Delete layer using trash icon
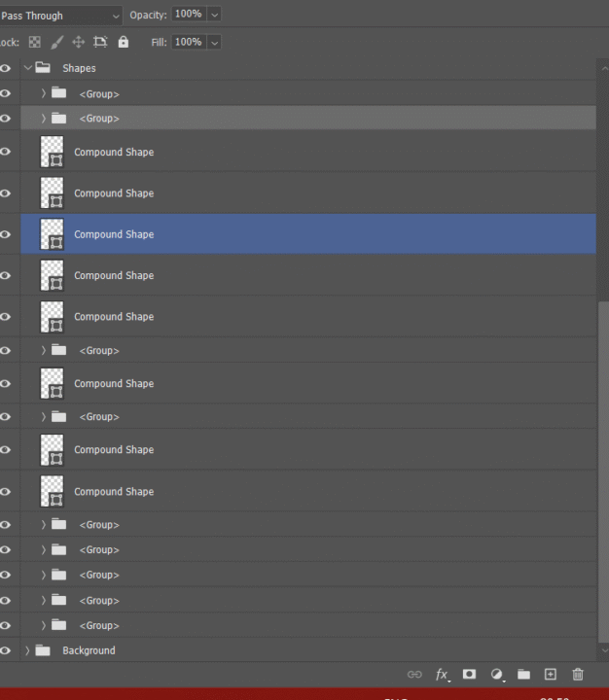Viewport: 609px width, 700px height. [x=578, y=674]
